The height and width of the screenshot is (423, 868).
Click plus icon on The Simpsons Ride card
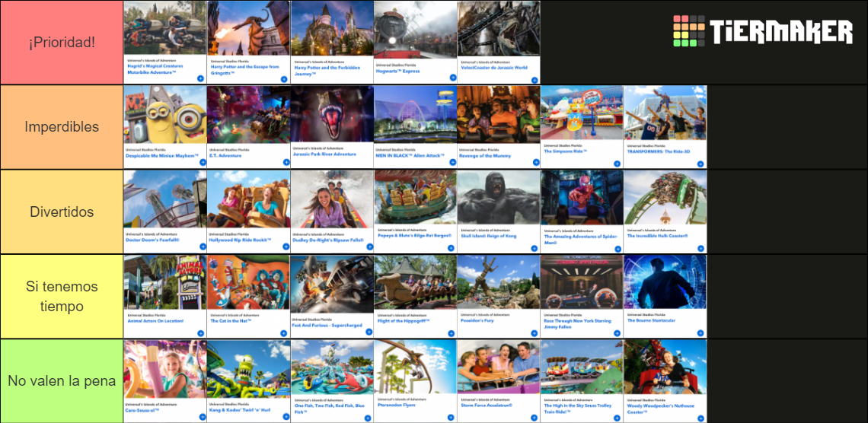pyautogui.click(x=617, y=164)
